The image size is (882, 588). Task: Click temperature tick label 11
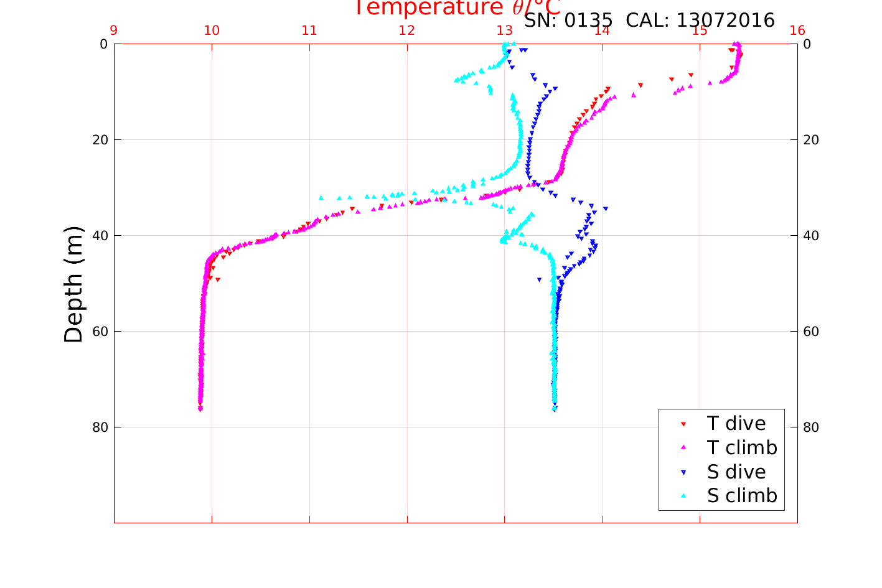click(309, 30)
